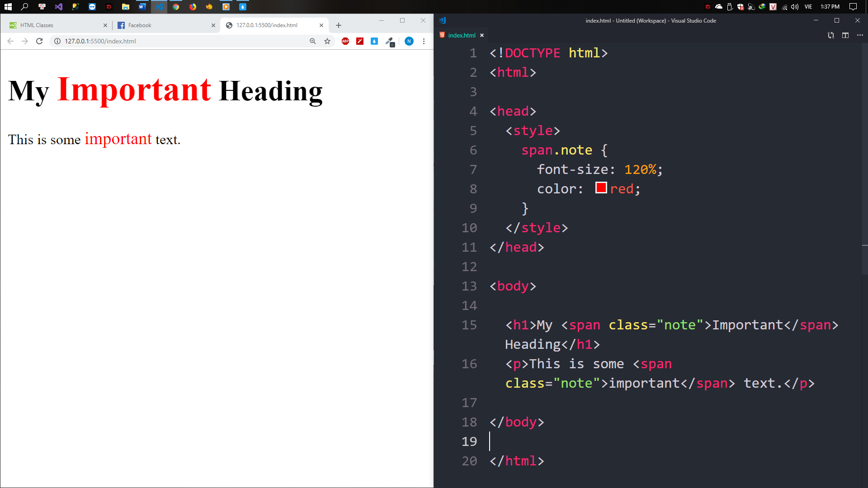The height and width of the screenshot is (488, 868).
Task: Click the Open Changes git compare icon
Action: [x=831, y=35]
